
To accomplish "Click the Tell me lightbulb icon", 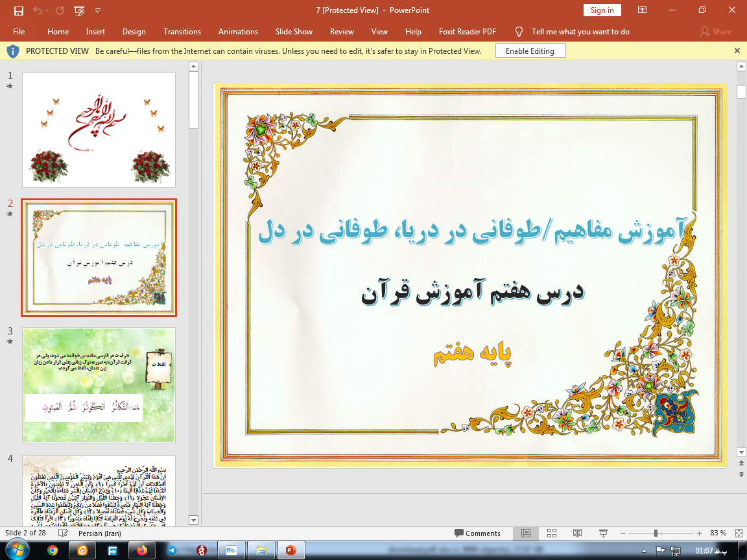I will pyautogui.click(x=519, y=31).
